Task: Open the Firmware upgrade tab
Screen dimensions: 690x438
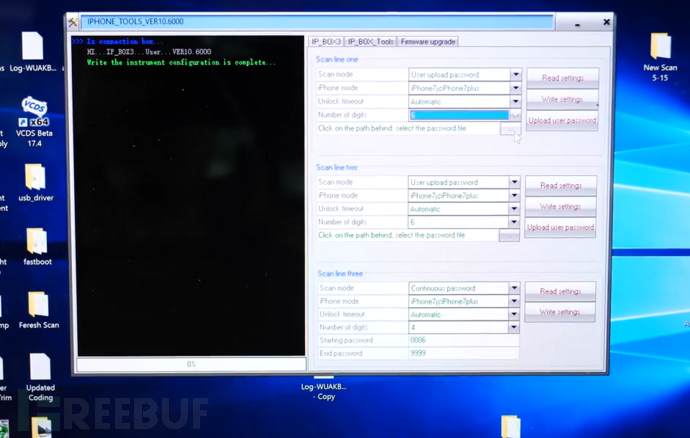Action: (x=428, y=41)
